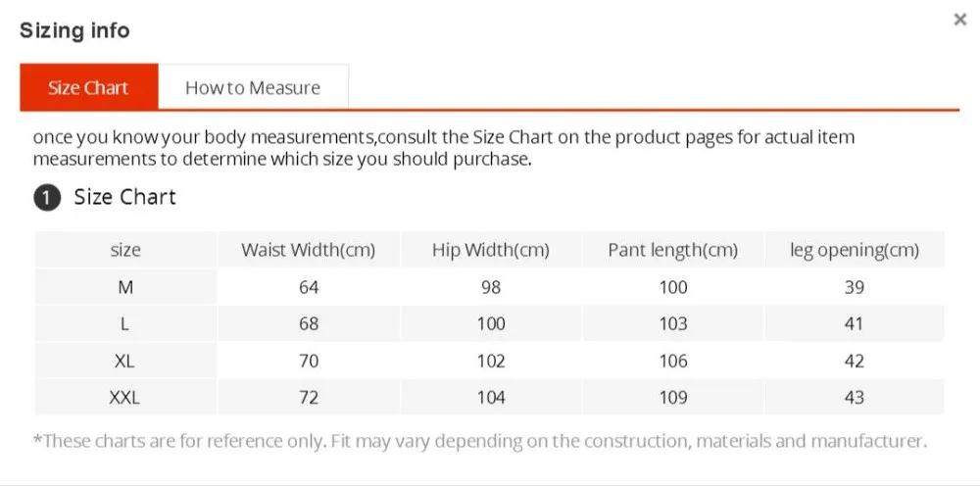Click leg opening value 42 in XL row

854,361
